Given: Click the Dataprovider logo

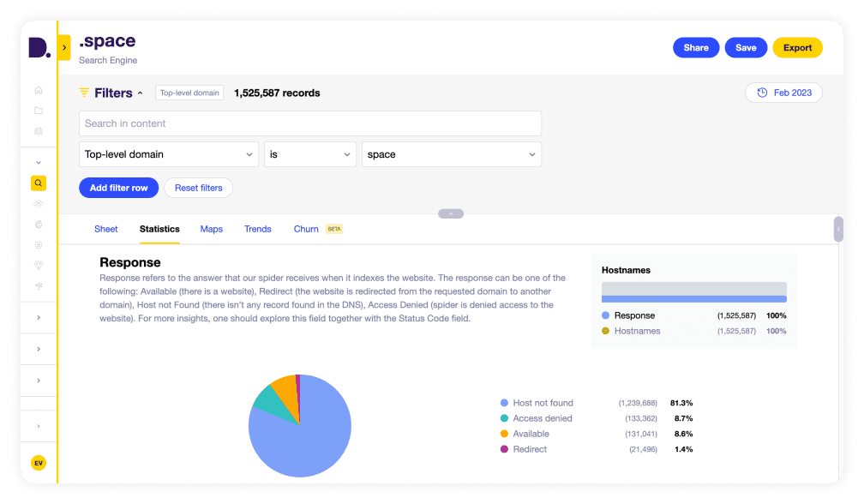Looking at the screenshot, I should pyautogui.click(x=39, y=48).
